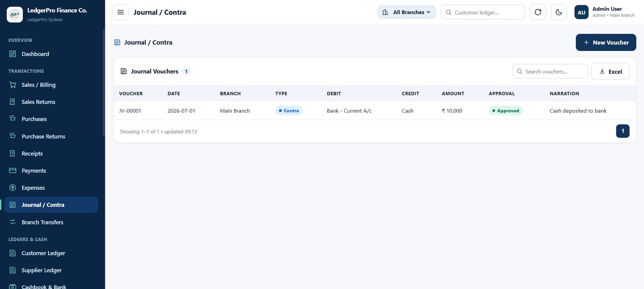Click the Journal / Contra sidebar icon
The height and width of the screenshot is (289, 644).
point(12,205)
